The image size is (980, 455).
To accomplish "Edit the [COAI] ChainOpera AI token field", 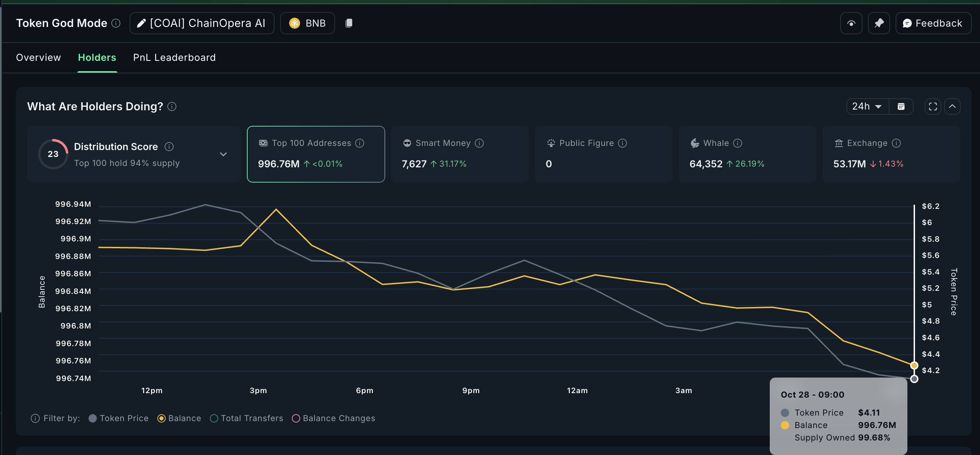I will [202, 23].
